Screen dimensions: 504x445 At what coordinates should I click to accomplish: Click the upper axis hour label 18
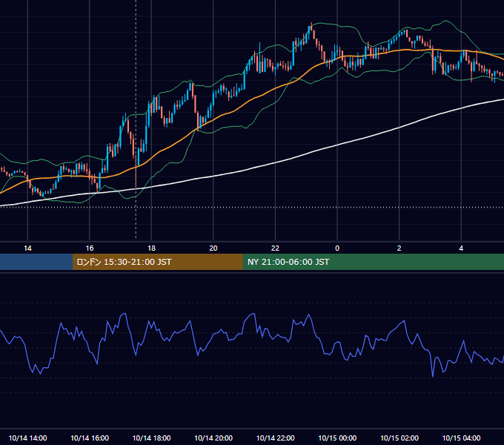tap(151, 248)
